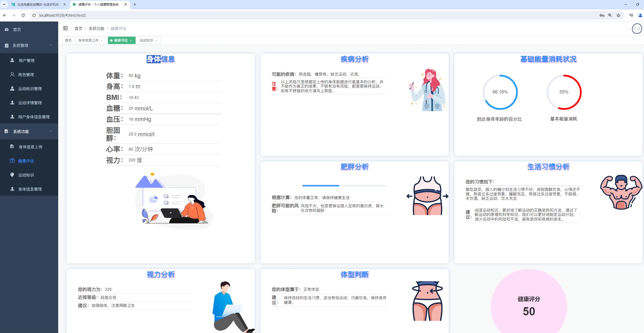Open the browser media control icon

pyautogui.click(x=631, y=15)
